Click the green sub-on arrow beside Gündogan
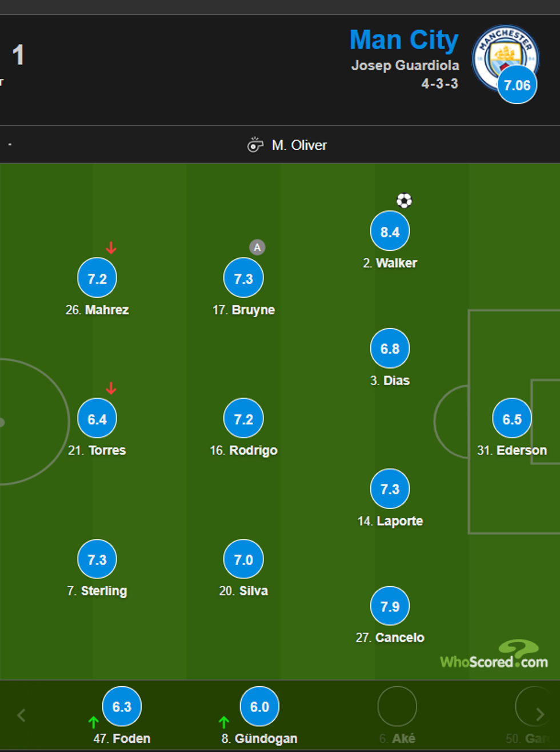The image size is (560, 752). coord(223,722)
